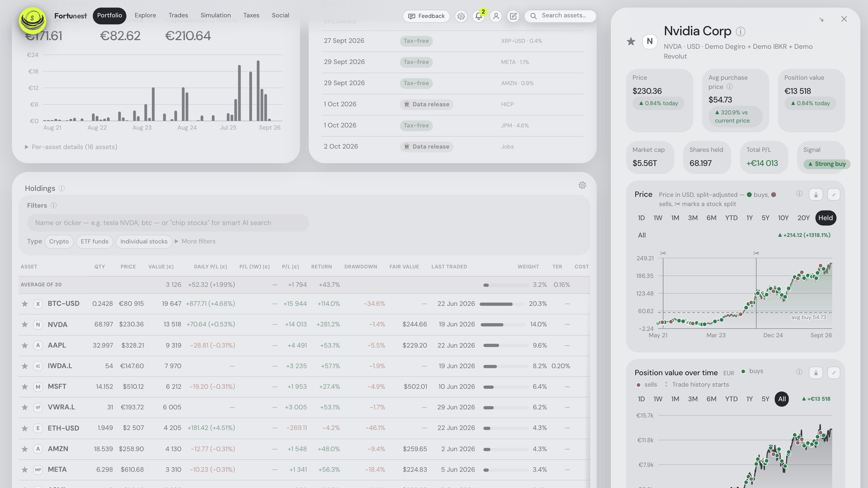Screen dimensions: 868x488
Task: Select YTD range on Price chart
Action: (x=731, y=218)
